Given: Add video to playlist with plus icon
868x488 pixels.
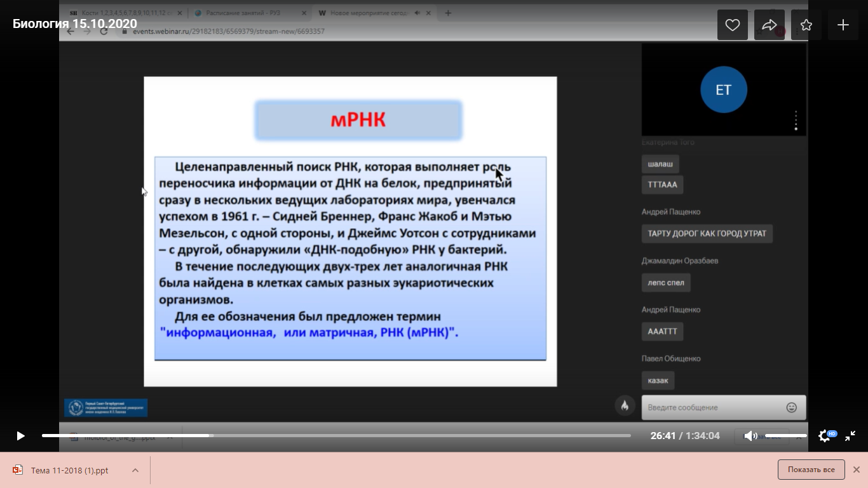Looking at the screenshot, I should click(843, 25).
